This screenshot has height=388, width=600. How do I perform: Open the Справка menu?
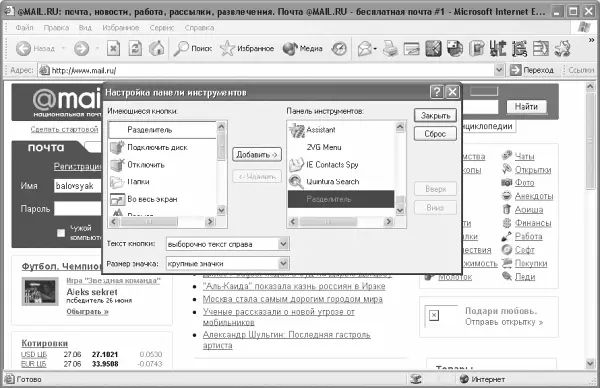pyautogui.click(x=199, y=28)
